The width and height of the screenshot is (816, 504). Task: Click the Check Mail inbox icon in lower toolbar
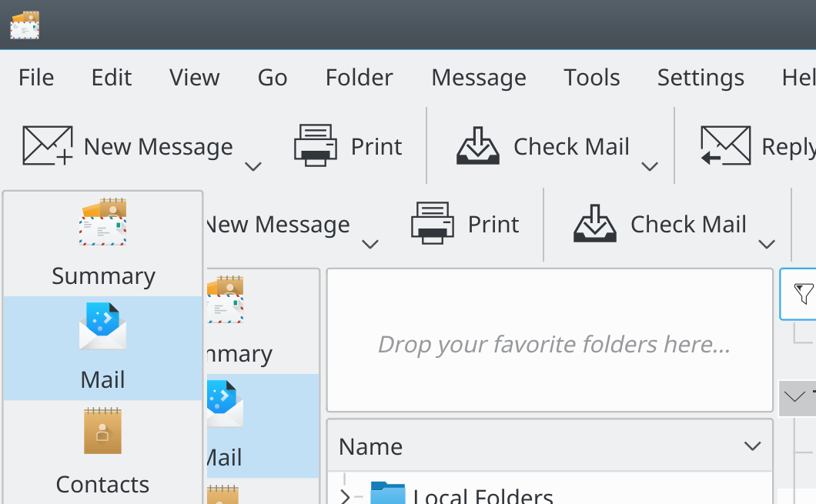click(595, 223)
